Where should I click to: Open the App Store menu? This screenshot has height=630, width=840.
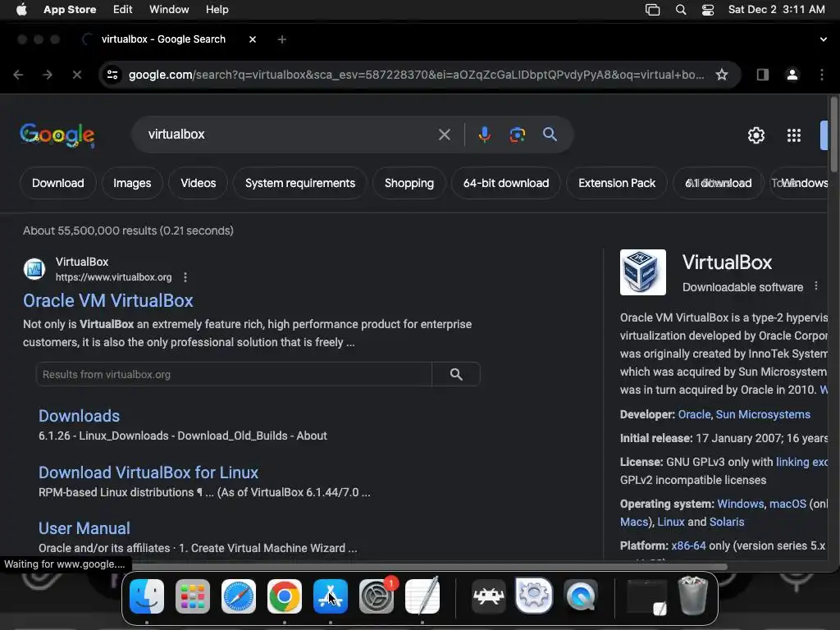coord(70,9)
